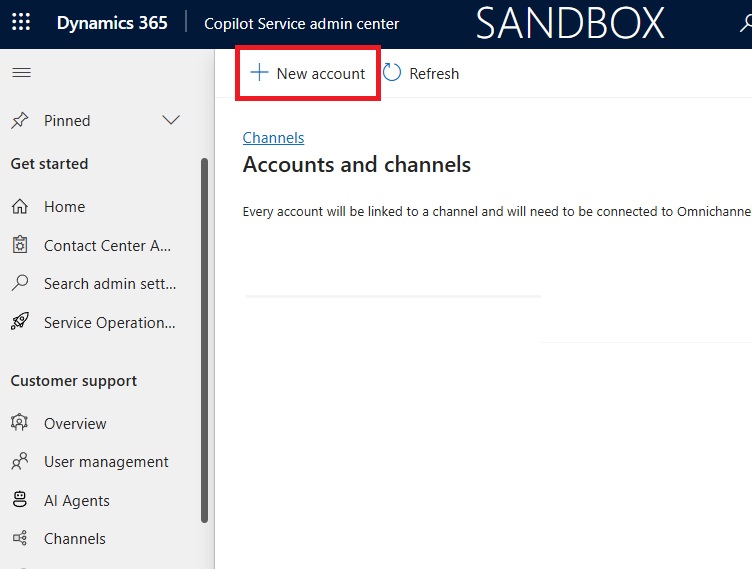Click the Accounts and channels heading

pyautogui.click(x=357, y=165)
